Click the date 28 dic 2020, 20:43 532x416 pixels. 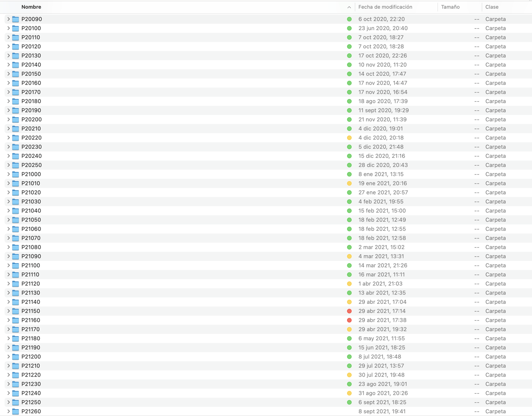383,165
